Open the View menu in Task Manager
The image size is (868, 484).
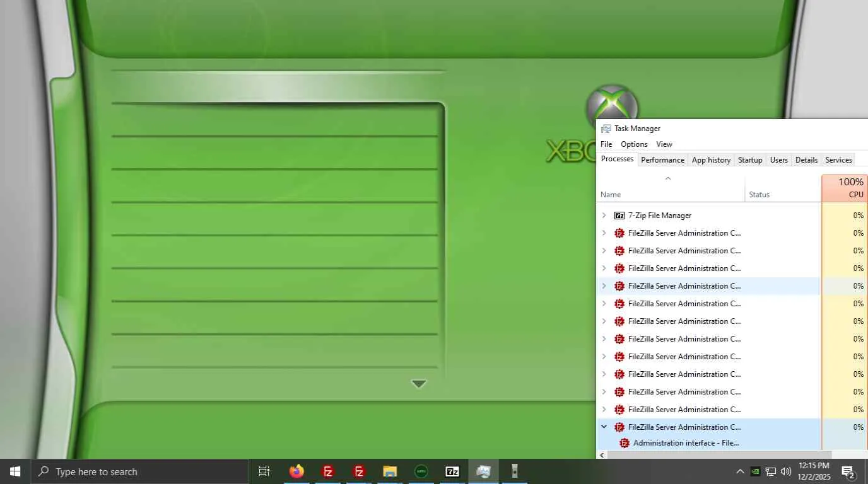click(664, 144)
